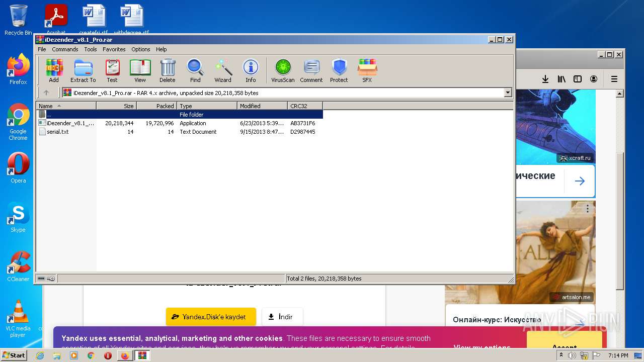Show hidden system tray icons
The image size is (644, 362).
click(561, 355)
